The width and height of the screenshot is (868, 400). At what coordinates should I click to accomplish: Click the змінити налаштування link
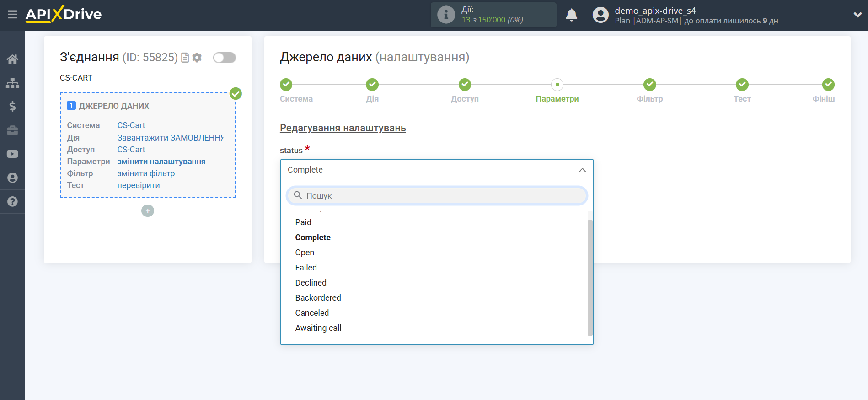(x=161, y=162)
